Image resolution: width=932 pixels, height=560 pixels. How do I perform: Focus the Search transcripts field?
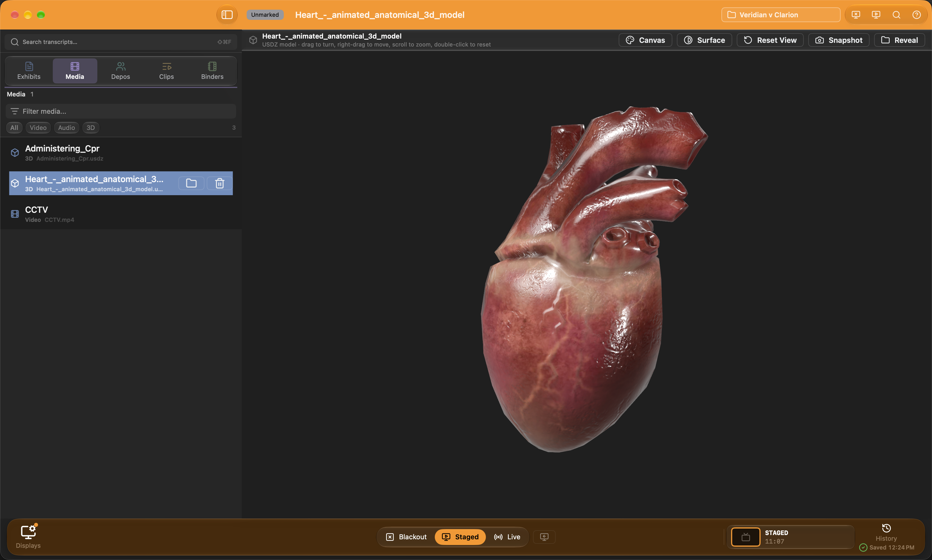121,42
